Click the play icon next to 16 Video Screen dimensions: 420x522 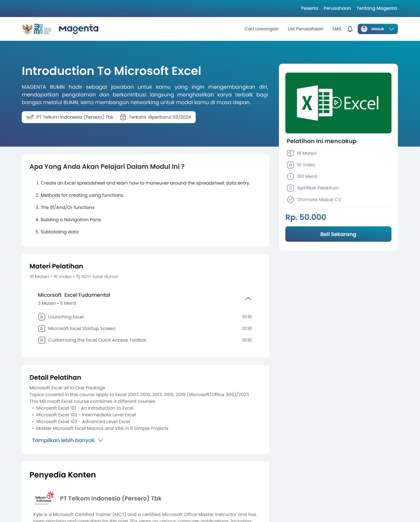(x=290, y=165)
